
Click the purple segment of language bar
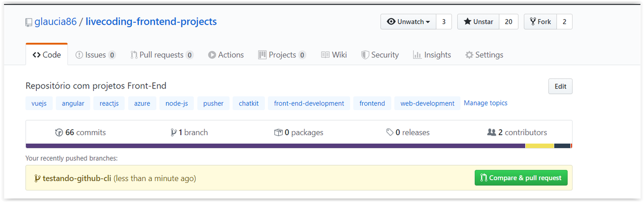click(x=275, y=146)
